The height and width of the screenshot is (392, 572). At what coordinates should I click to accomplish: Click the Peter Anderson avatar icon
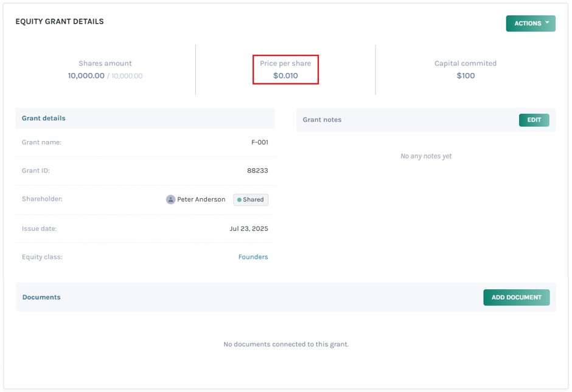point(170,199)
